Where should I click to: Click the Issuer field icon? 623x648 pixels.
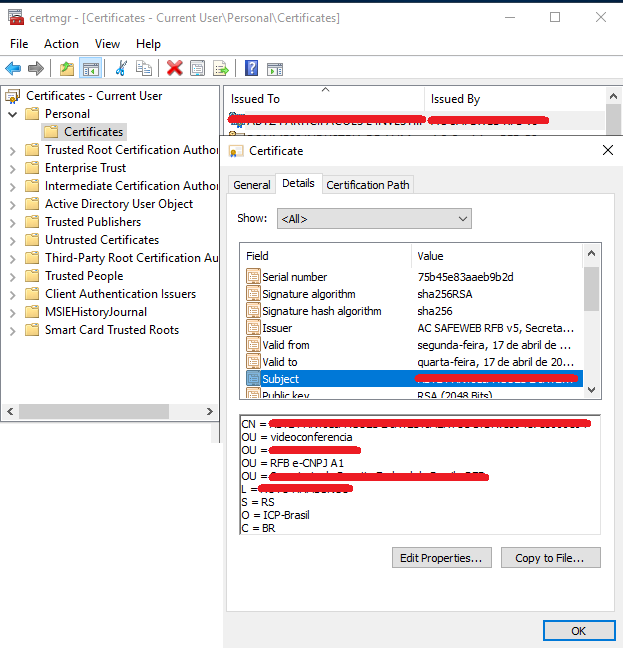253,327
